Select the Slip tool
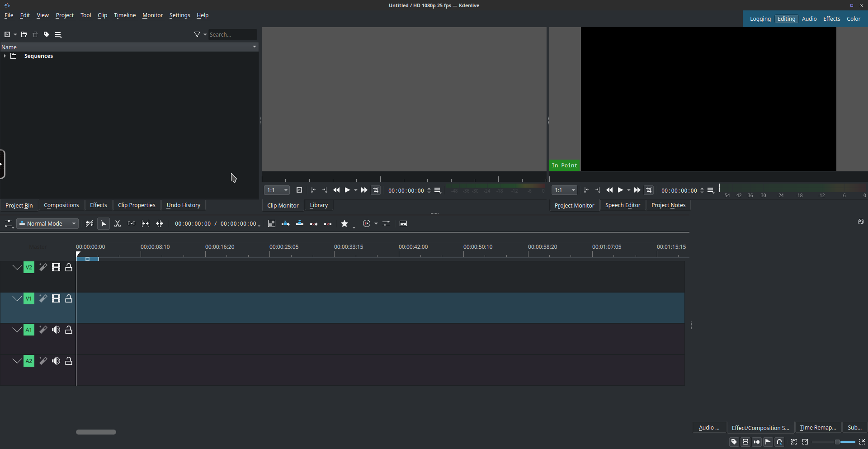Image resolution: width=868 pixels, height=449 pixels. pyautogui.click(x=146, y=224)
